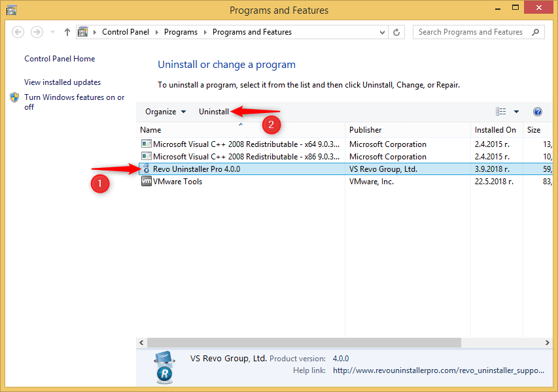Viewport: 558px width, 392px height.
Task: Click the 3.9.2018 installed date cell
Action: [492, 169]
